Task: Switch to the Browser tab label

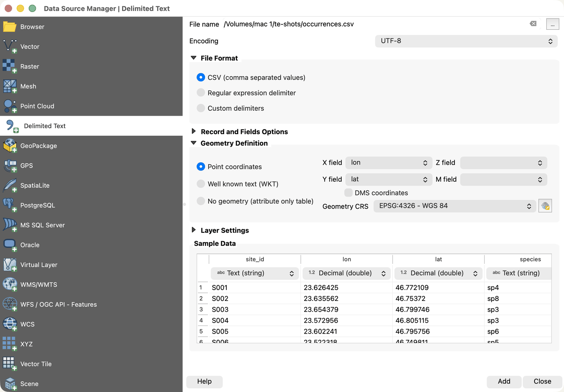Action: 32,27
